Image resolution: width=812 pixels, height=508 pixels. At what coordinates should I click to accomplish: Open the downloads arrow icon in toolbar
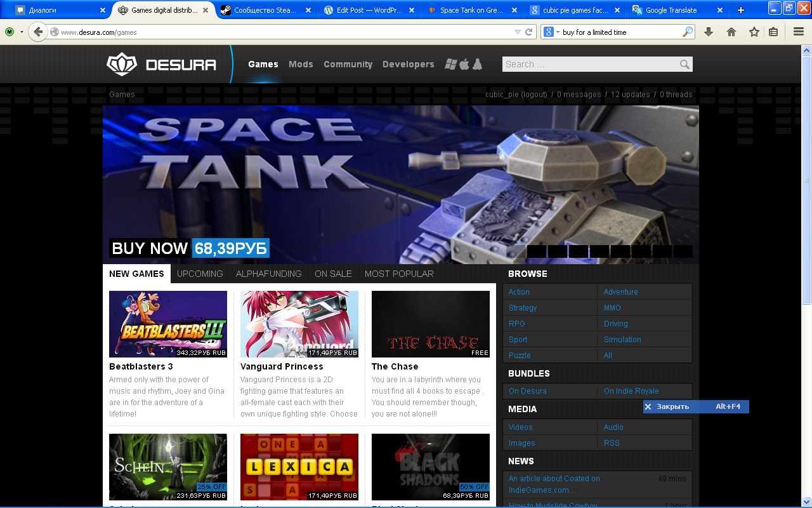click(709, 32)
